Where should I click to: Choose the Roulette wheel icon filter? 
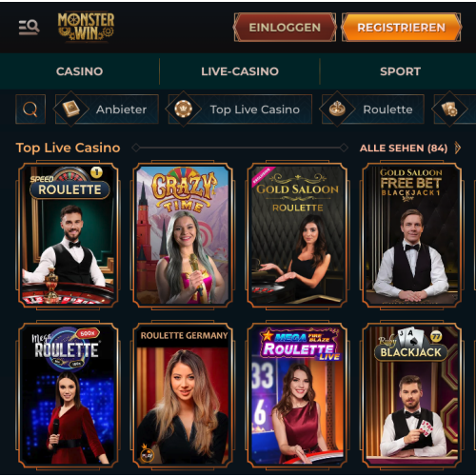point(337,109)
